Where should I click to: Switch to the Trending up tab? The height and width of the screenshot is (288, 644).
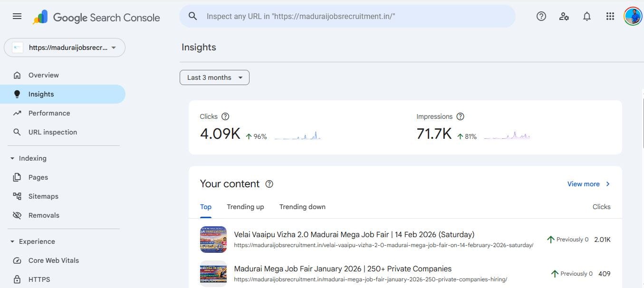(x=245, y=207)
